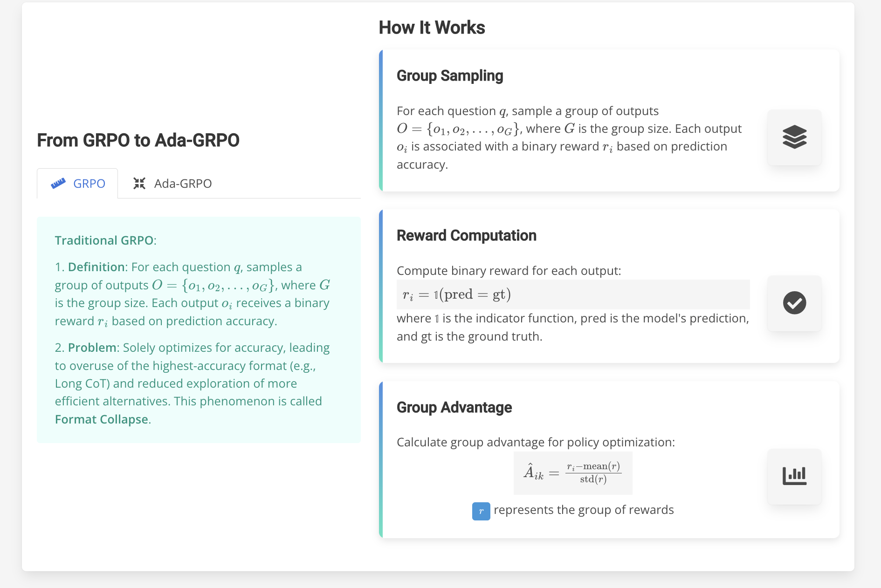Click the Format Collapse bold text

pyautogui.click(x=102, y=419)
